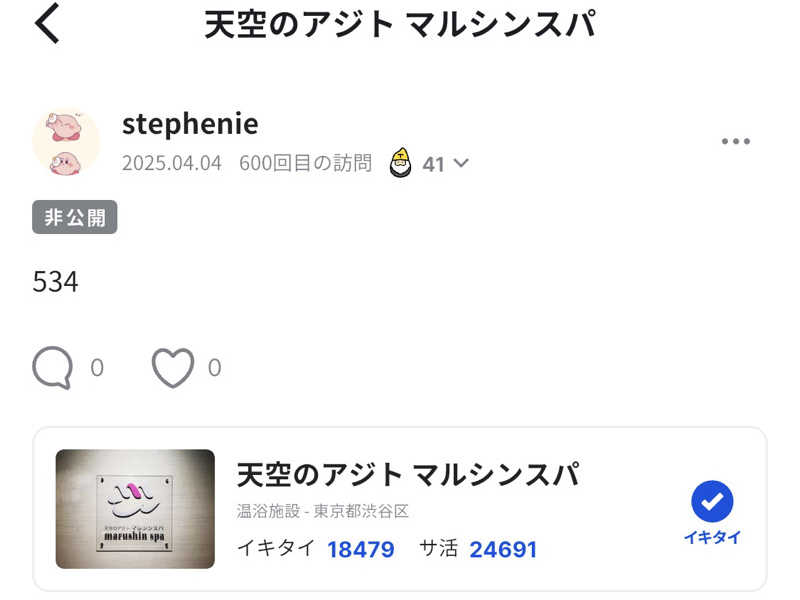Image resolution: width=800 pixels, height=600 pixels.
Task: View the サ活 count 24691
Action: click(503, 549)
